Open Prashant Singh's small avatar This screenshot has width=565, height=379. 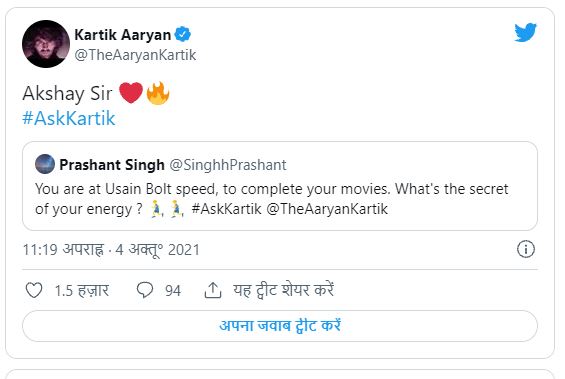(45, 164)
